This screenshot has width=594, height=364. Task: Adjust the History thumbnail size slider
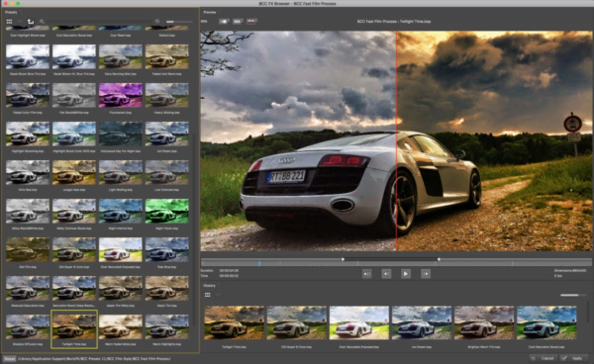[x=573, y=295]
